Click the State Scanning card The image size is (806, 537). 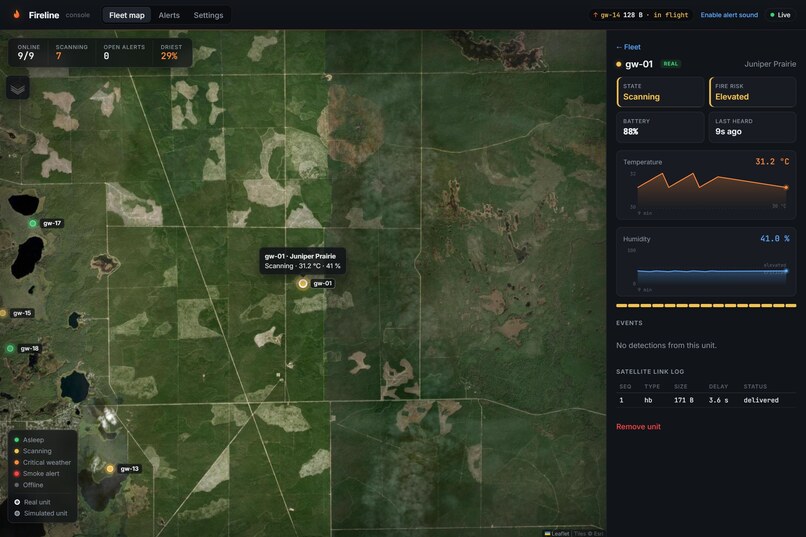click(660, 92)
